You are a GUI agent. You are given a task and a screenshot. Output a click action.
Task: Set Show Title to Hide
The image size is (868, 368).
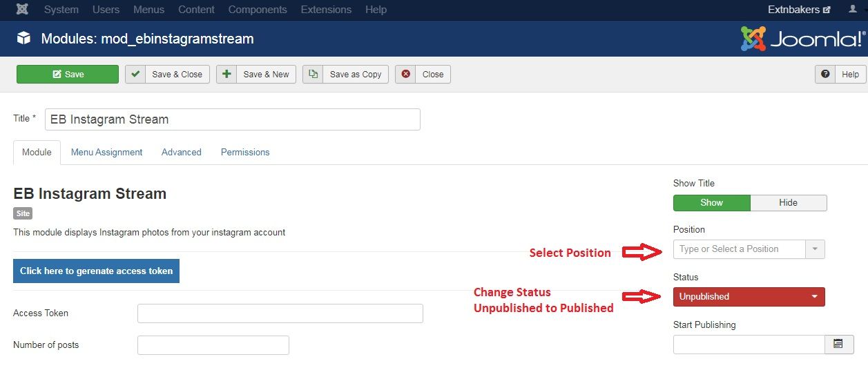[x=789, y=202]
